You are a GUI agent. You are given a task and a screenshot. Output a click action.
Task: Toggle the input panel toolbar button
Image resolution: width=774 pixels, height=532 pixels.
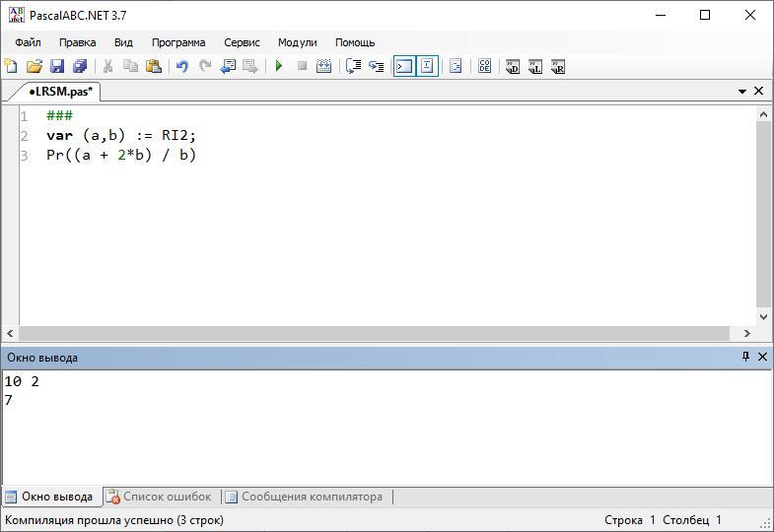(x=427, y=66)
